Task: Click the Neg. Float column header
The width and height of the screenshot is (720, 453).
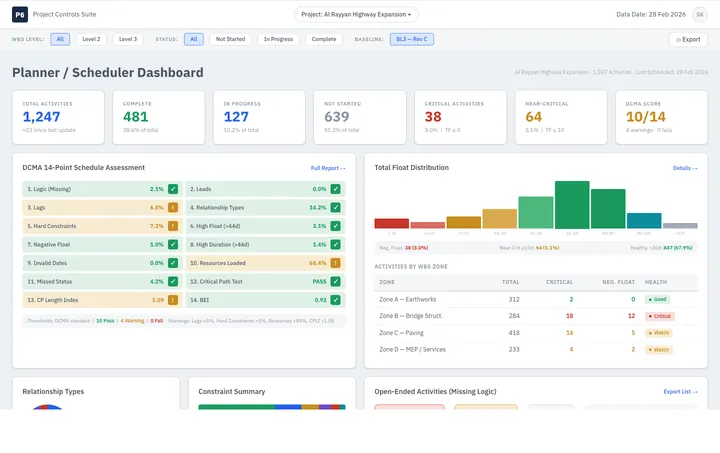Action: click(619, 282)
